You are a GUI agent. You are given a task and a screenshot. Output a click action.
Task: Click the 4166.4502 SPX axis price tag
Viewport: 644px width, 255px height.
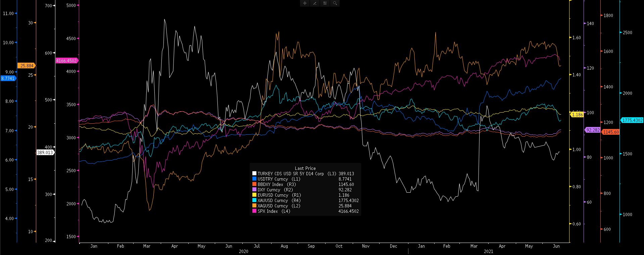[66, 61]
